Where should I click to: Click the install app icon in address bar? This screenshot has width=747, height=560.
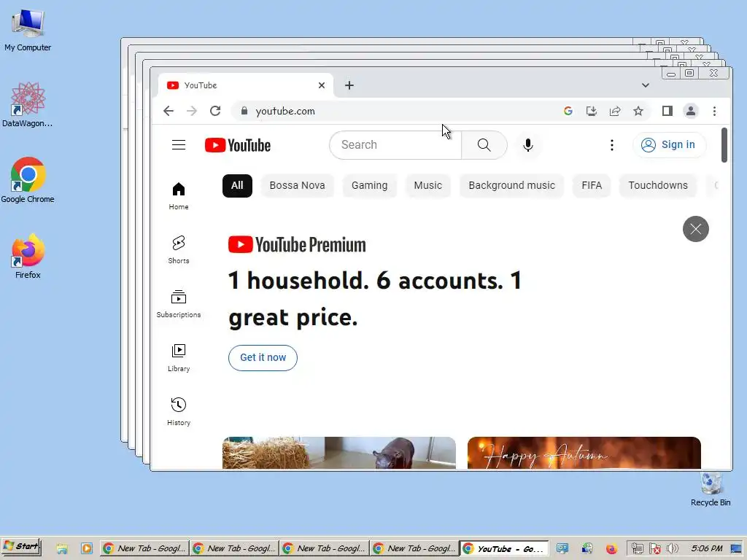[591, 111]
